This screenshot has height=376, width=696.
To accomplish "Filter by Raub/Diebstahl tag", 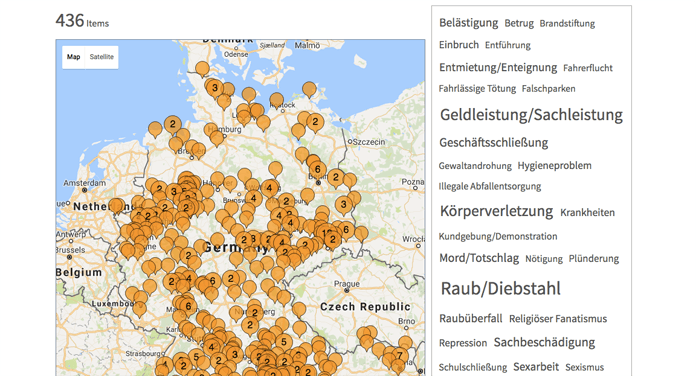I will [501, 289].
